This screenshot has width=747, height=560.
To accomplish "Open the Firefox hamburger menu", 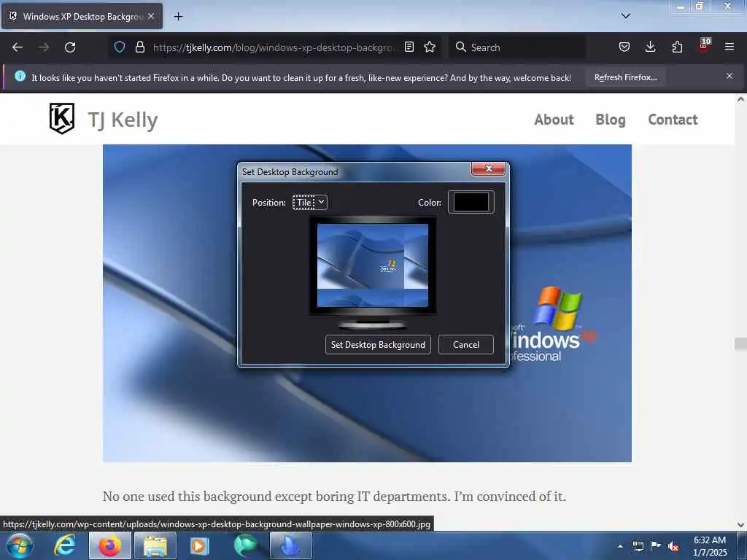I will [x=729, y=47].
